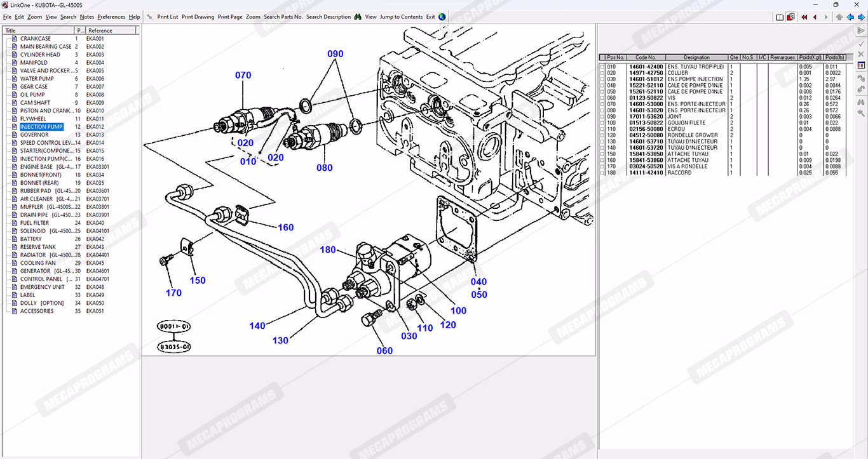868x459 pixels.
Task: Click the Designation column header
Action: pyautogui.click(x=696, y=58)
